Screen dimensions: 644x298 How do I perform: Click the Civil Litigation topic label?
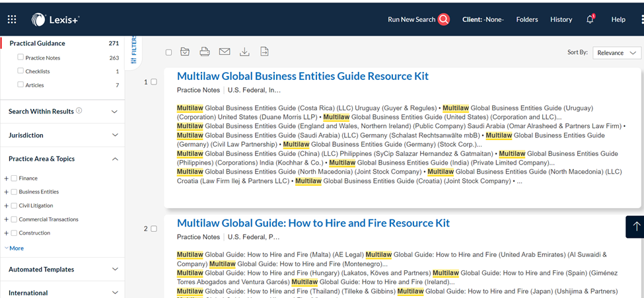click(x=36, y=205)
